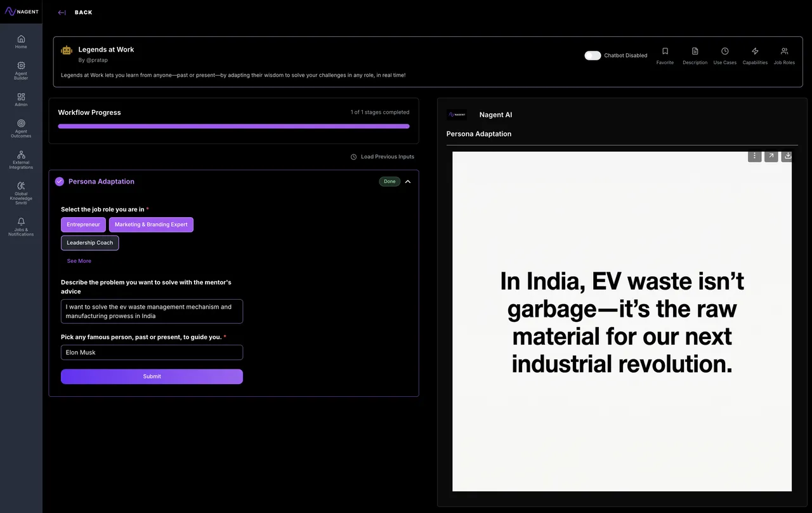Screen dimensions: 812x513
Task: Click the Nagent AI logo thumbnail
Action: (457, 115)
